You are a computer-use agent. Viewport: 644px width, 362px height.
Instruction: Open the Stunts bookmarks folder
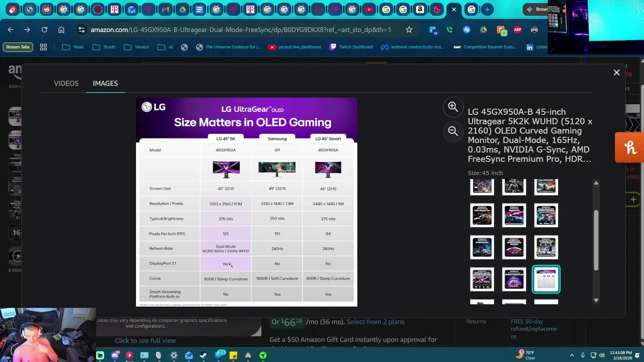[x=104, y=47]
